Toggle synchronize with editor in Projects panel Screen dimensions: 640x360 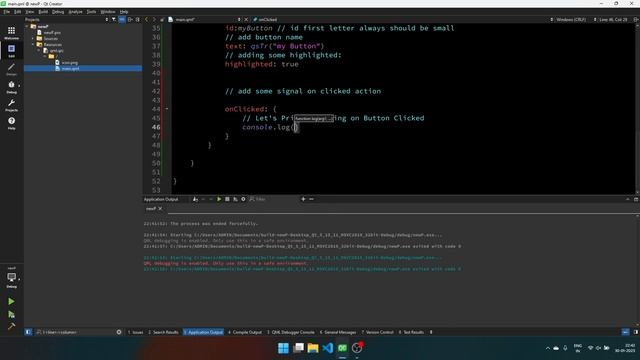[122, 20]
